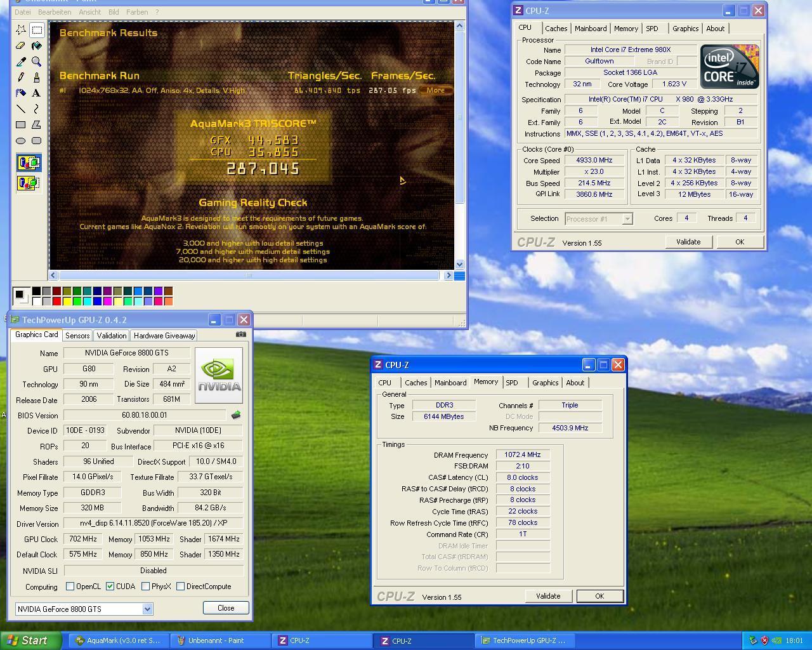Switch to Sensors tab in GPU-Z
This screenshot has width=812, height=650.
[x=77, y=335]
